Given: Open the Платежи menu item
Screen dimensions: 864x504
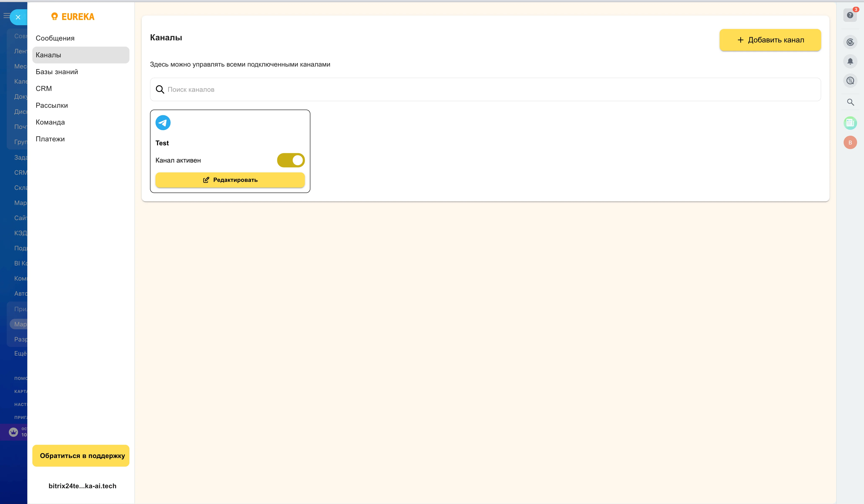Looking at the screenshot, I should 50,139.
